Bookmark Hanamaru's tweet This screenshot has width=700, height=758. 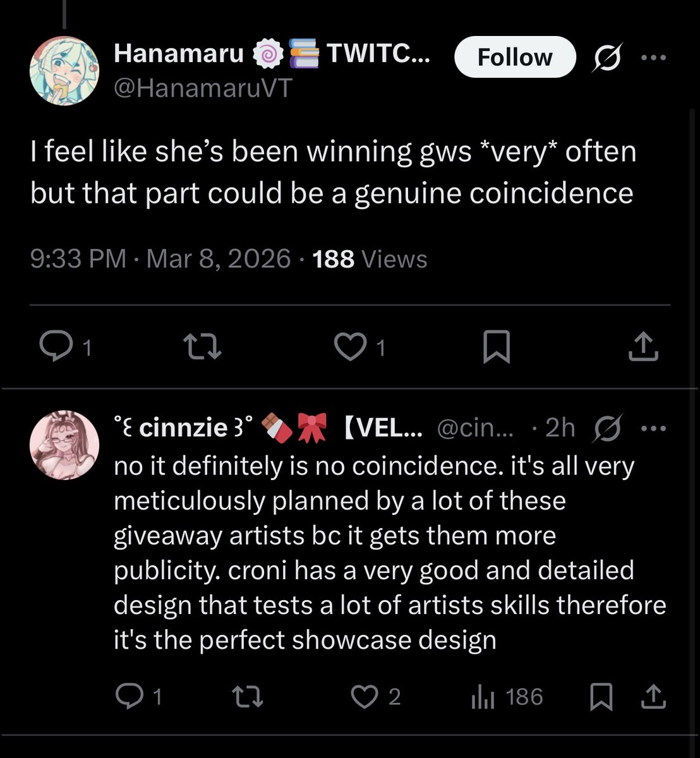pyautogui.click(x=496, y=347)
